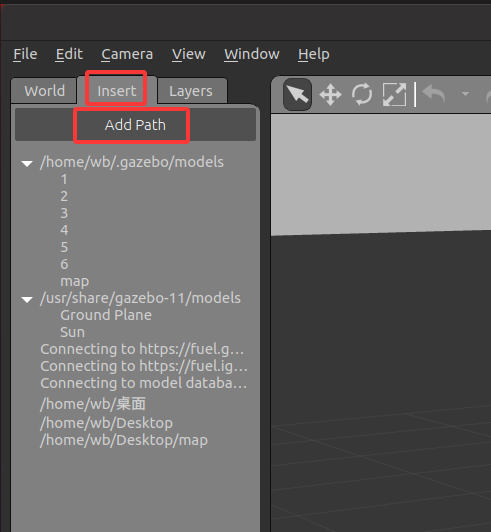Collapse the /usr/share/gazebo-11/models tree

tap(27, 299)
